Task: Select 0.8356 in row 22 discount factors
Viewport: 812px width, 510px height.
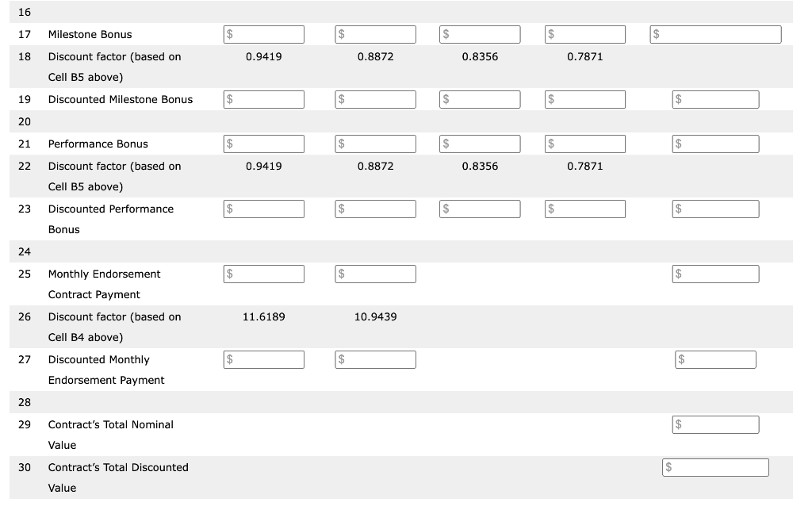Action: (480, 167)
